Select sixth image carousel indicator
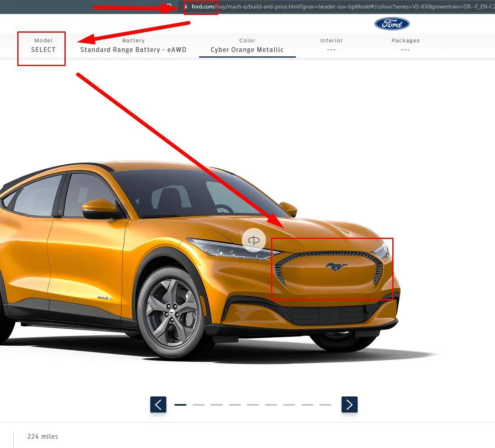Viewport: 495px width, 448px height. click(271, 405)
